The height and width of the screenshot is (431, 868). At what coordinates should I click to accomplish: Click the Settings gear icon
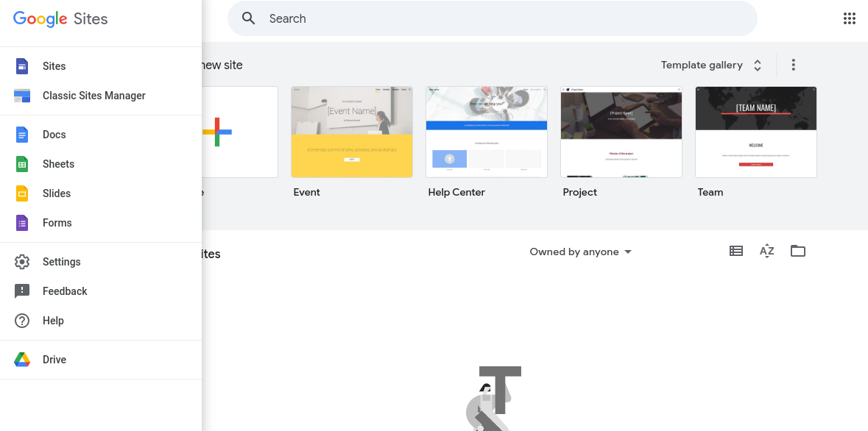22,262
